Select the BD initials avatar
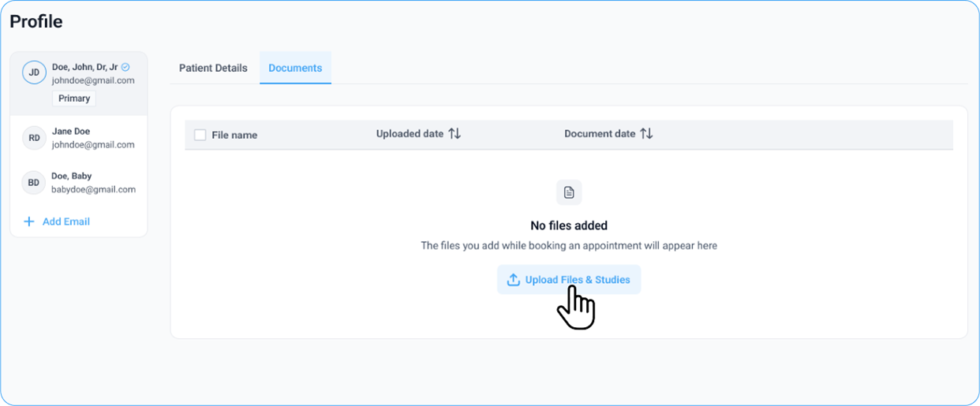Viewport: 980px width, 406px height. [x=34, y=183]
